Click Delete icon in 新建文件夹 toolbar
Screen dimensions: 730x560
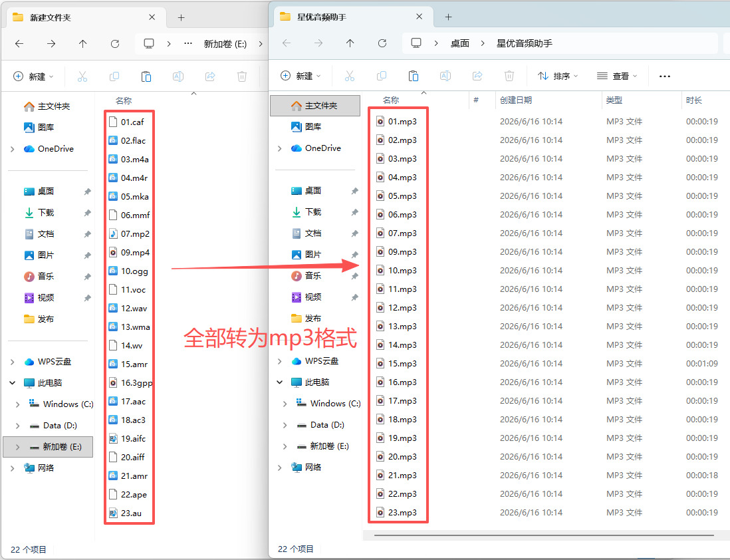(242, 76)
